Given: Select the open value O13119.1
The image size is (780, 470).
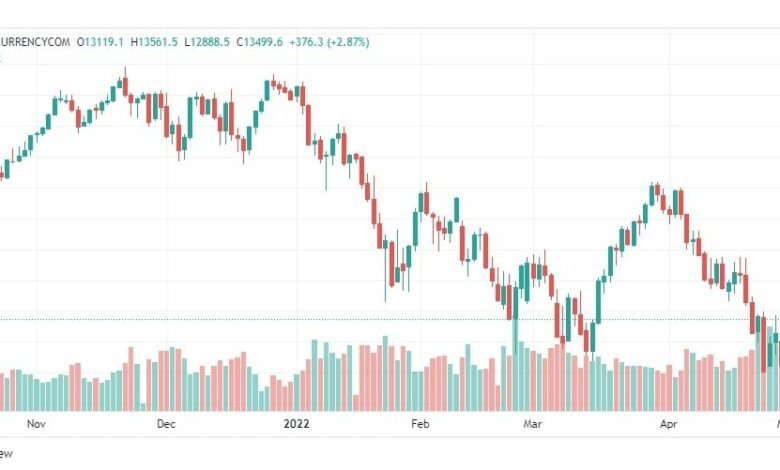Looking at the screenshot, I should pos(100,42).
